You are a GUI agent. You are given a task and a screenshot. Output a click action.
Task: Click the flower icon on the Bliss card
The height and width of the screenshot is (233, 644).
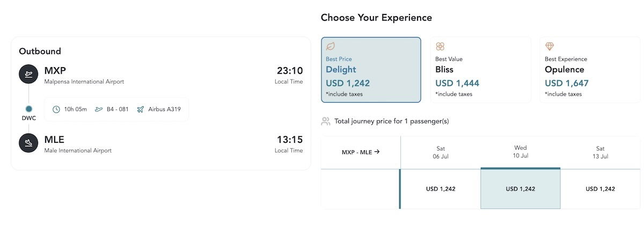pyautogui.click(x=440, y=47)
